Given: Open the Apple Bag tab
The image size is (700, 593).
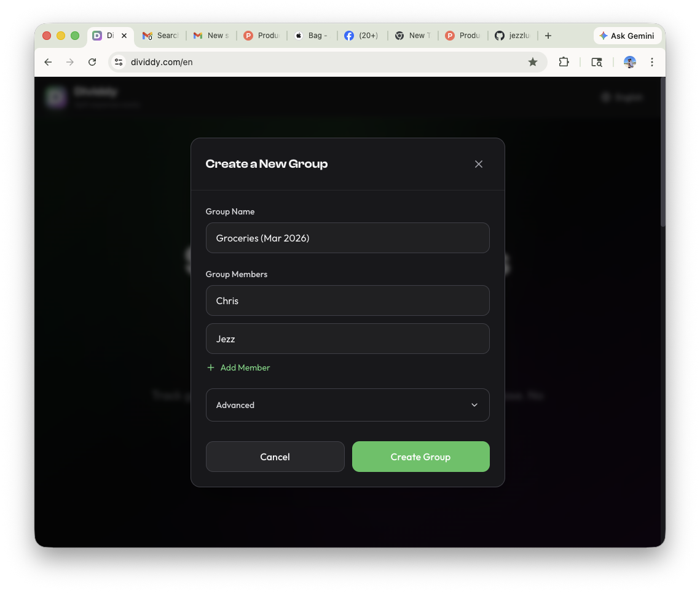Looking at the screenshot, I should click(311, 36).
